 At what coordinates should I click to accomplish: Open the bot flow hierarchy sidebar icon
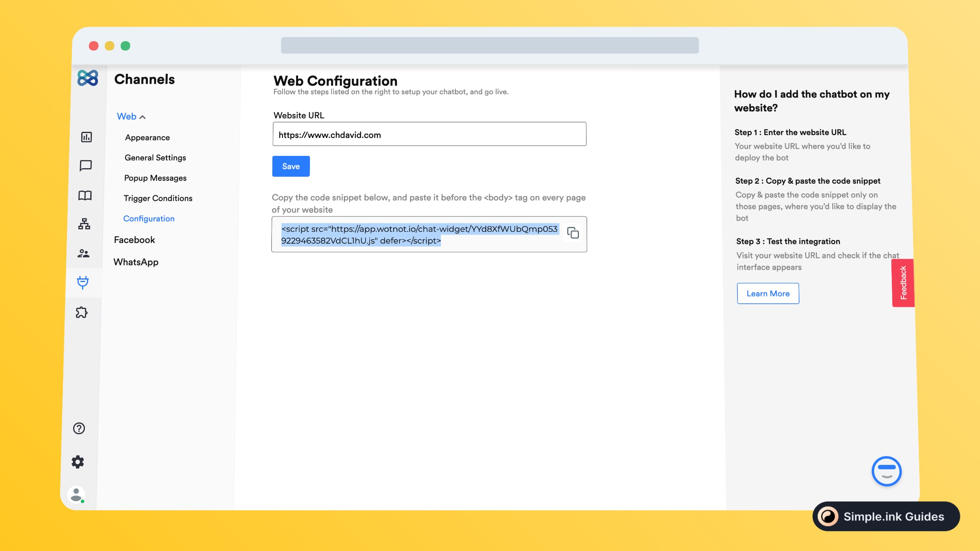pos(84,224)
